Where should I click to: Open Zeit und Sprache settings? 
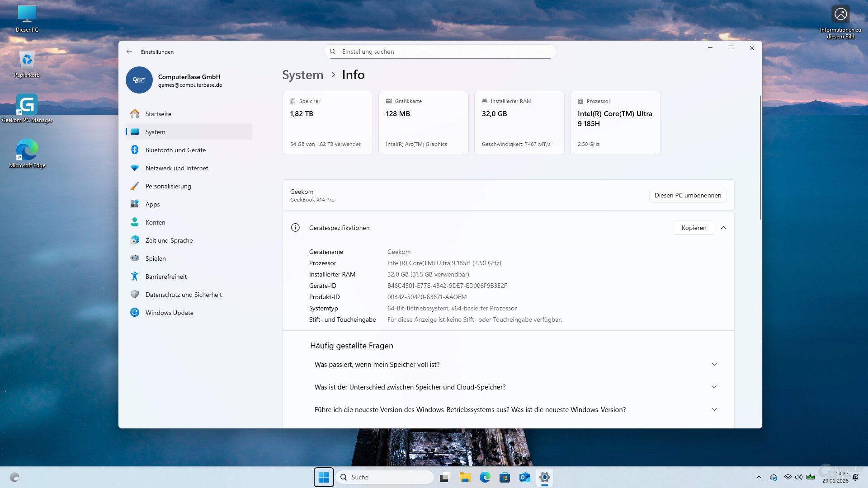169,240
